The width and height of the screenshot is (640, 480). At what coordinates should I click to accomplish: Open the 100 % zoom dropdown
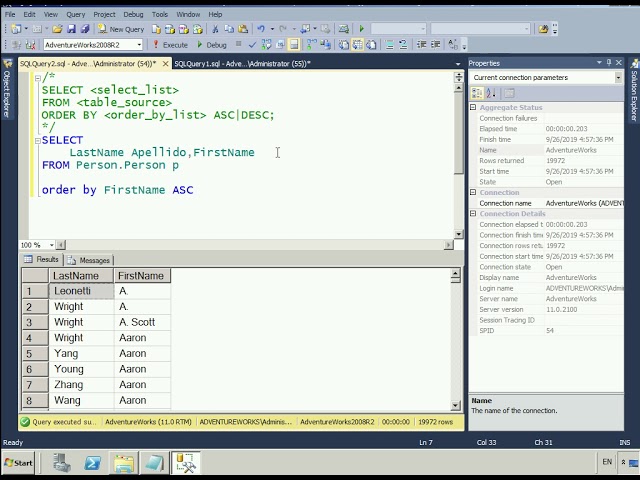[52, 245]
